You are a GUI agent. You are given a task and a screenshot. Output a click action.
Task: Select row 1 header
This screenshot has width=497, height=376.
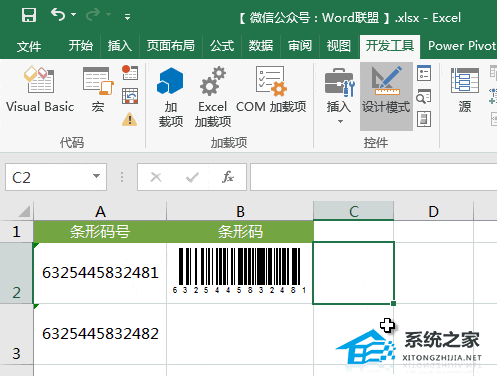click(x=16, y=232)
